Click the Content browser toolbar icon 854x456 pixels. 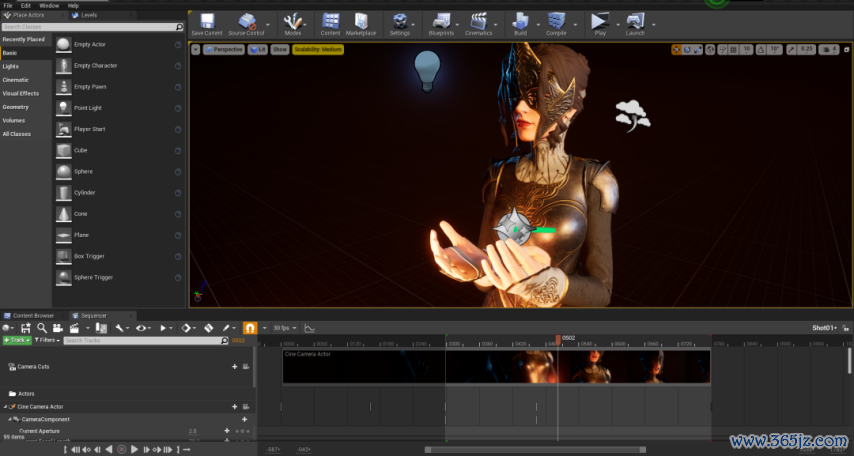[330, 21]
